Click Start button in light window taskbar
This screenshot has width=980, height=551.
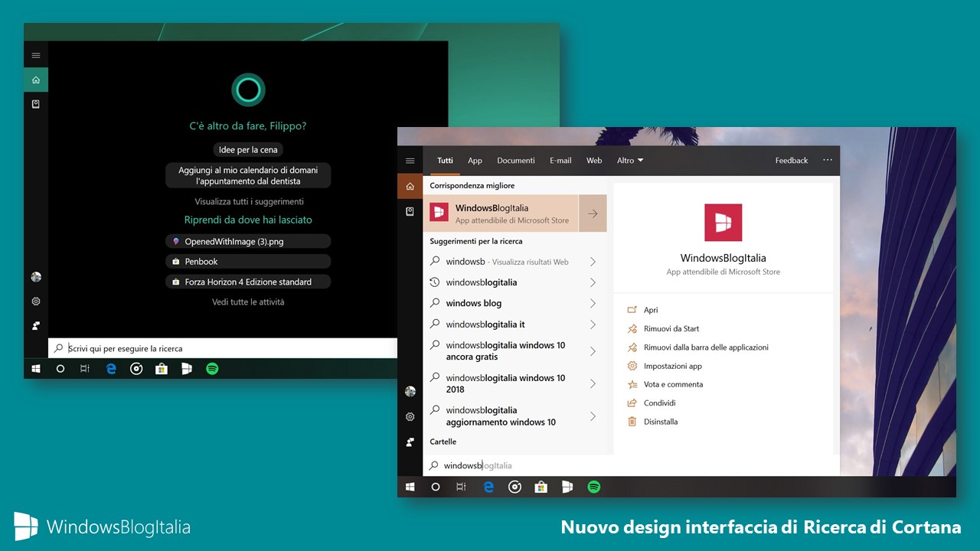point(410,487)
